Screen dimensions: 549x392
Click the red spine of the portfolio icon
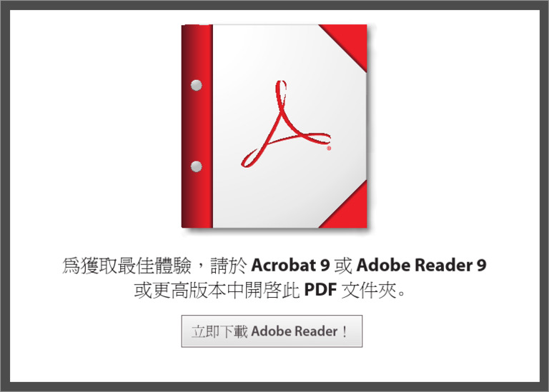[x=197, y=126]
